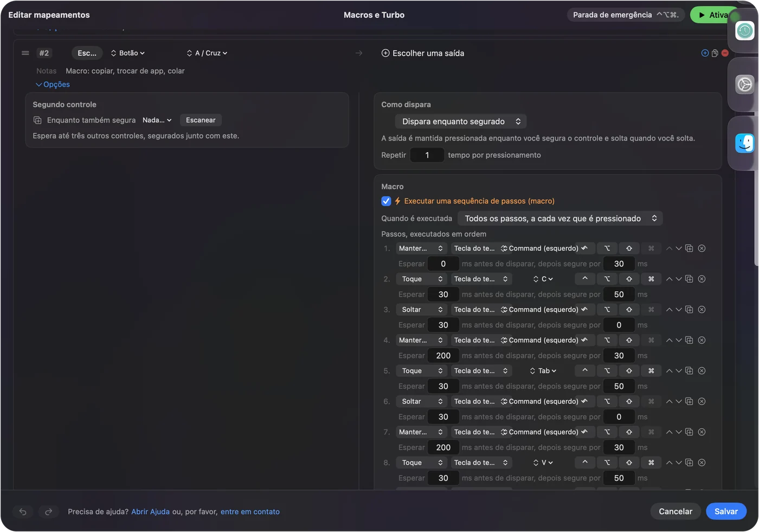Add new mapping with blue plus icon
The image size is (759, 532).
pyautogui.click(x=705, y=53)
